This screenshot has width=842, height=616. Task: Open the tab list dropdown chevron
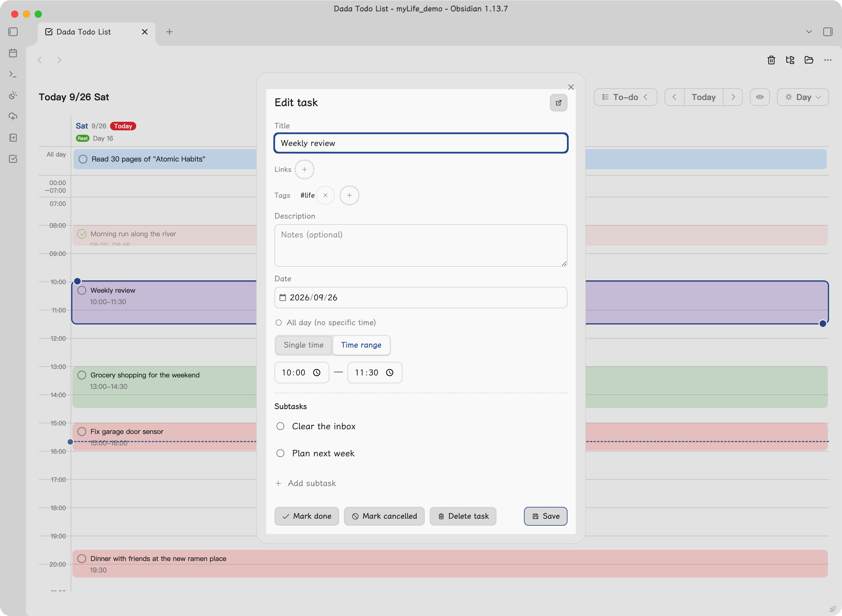(x=809, y=32)
